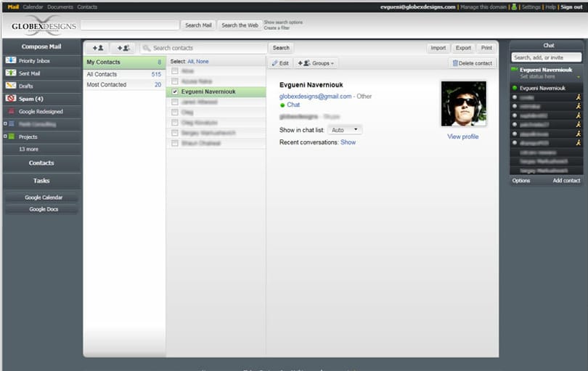This screenshot has width=588, height=371.
Task: Click the Delete contact button
Action: coord(472,63)
